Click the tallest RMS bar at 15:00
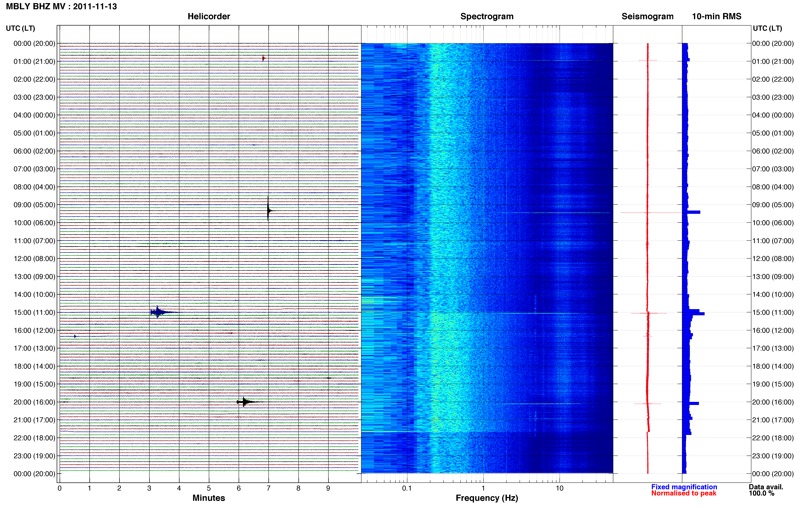The height and width of the screenshot is (508, 812). (693, 313)
